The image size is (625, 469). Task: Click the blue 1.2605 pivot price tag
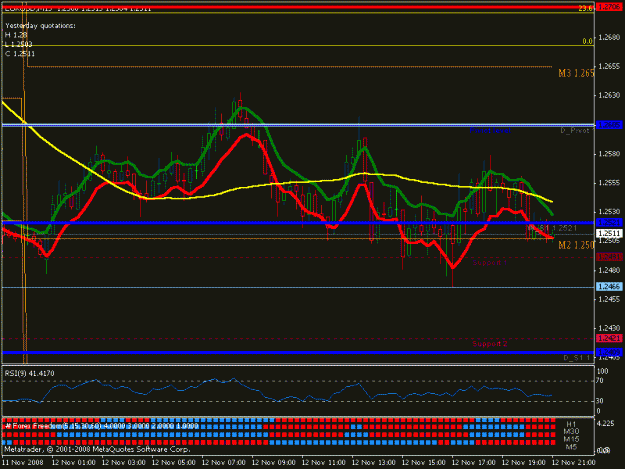click(x=609, y=125)
